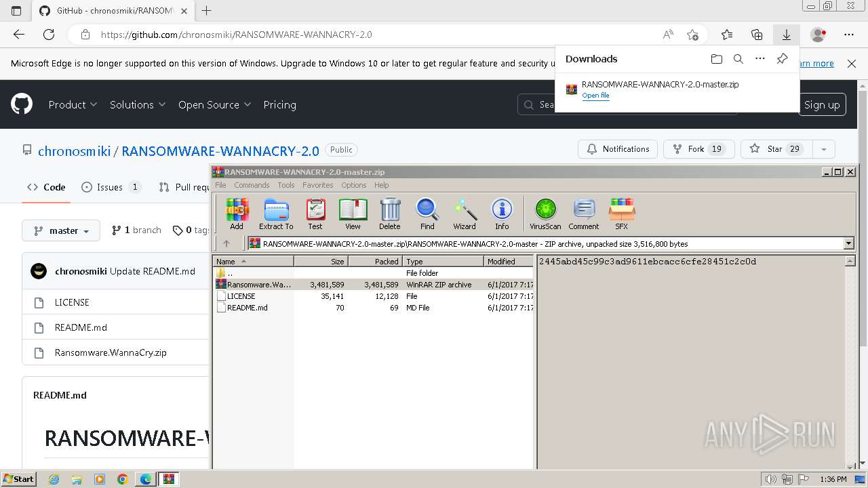The width and height of the screenshot is (868, 488).
Task: Click the SFX toolbar icon
Action: click(622, 214)
